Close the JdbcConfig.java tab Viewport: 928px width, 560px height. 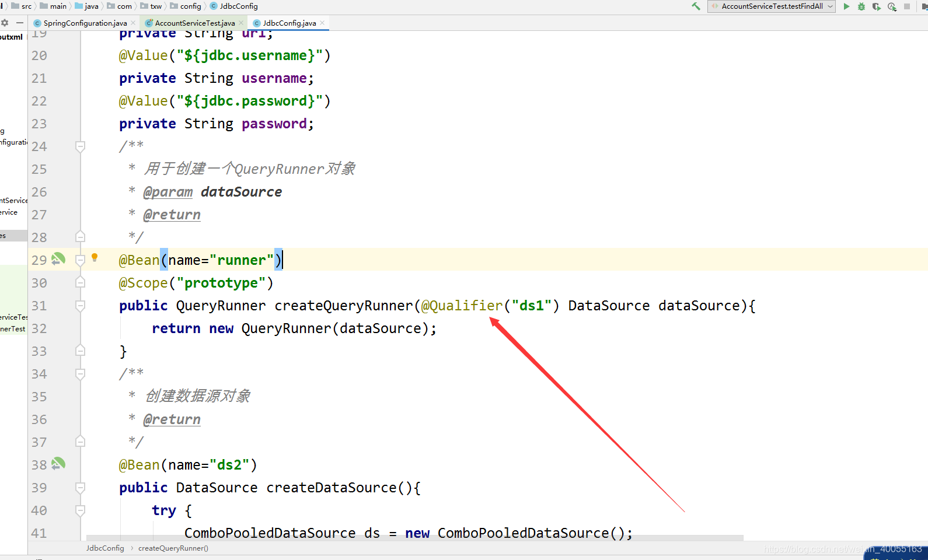coord(322,23)
